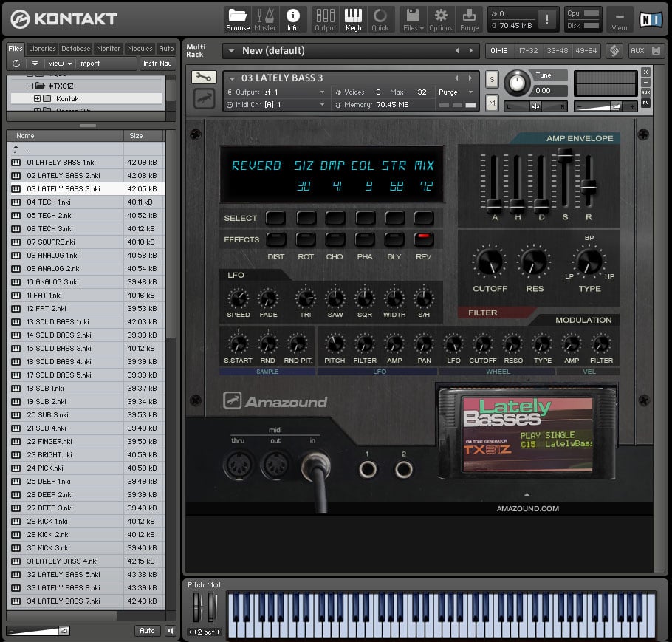Image resolution: width=672 pixels, height=642 pixels.
Task: Toggle the REV reverb effect button
Action: [x=423, y=239]
